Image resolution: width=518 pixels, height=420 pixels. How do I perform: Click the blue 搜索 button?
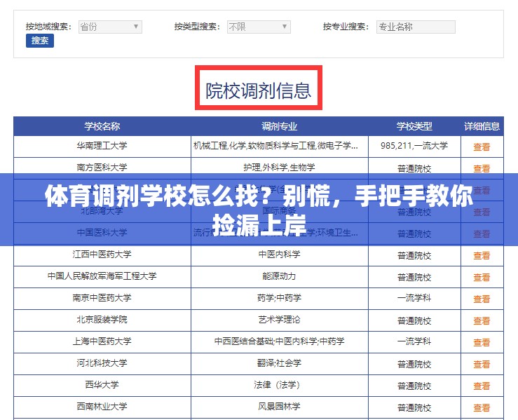40,41
